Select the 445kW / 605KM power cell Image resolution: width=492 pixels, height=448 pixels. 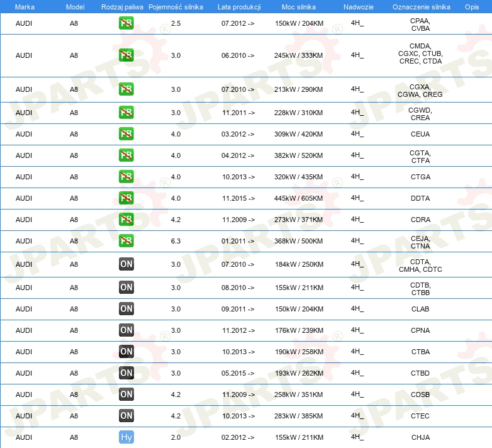tap(299, 198)
